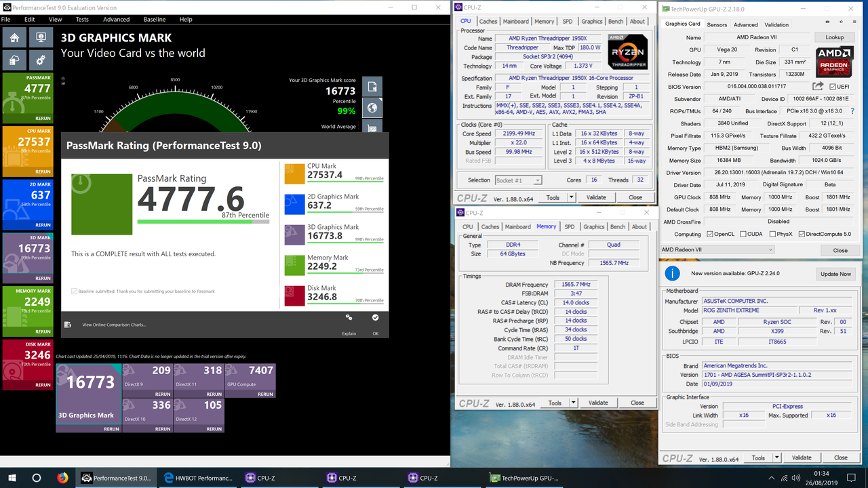Image resolution: width=868 pixels, height=488 pixels.
Task: Select the DirectX 9 score tile
Action: tap(147, 380)
